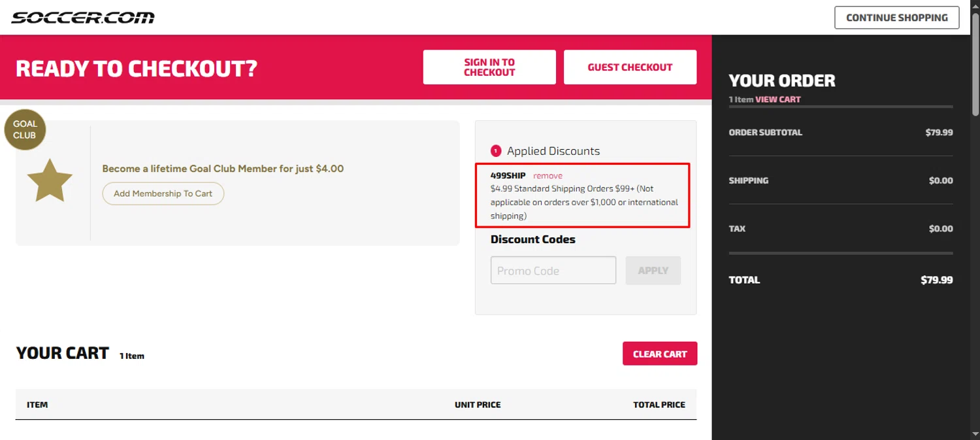Click the 499SHIP code label

tap(508, 176)
